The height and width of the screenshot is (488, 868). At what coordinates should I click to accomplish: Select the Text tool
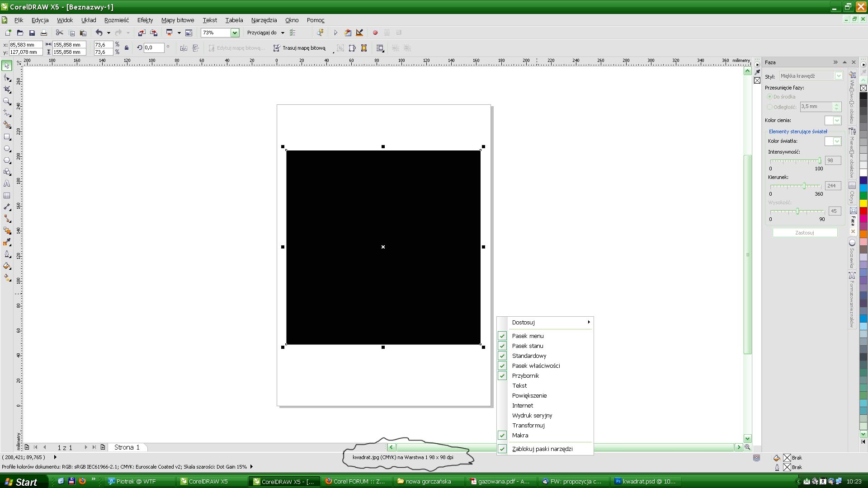(x=7, y=183)
